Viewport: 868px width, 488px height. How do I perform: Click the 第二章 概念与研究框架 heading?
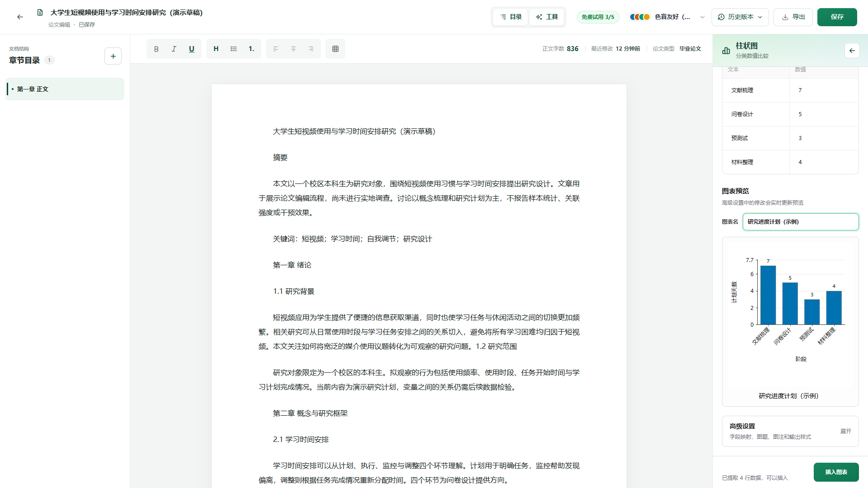[x=310, y=413]
